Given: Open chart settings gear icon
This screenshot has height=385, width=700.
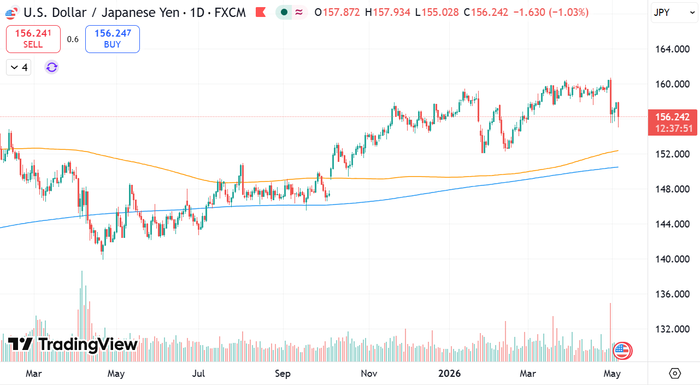Looking at the screenshot, I should tap(675, 373).
